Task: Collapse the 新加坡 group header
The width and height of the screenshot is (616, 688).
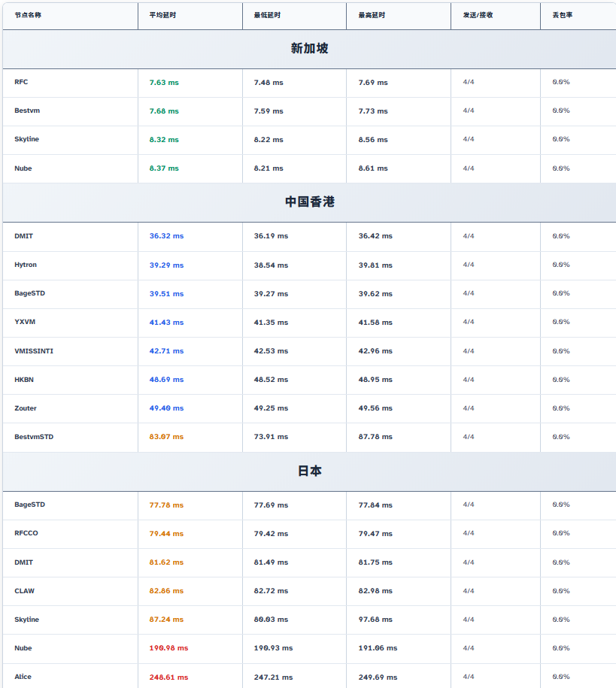Action: 309,49
